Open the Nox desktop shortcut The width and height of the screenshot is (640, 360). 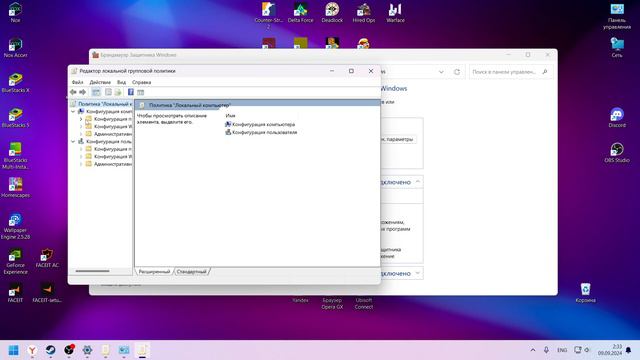click(x=16, y=12)
